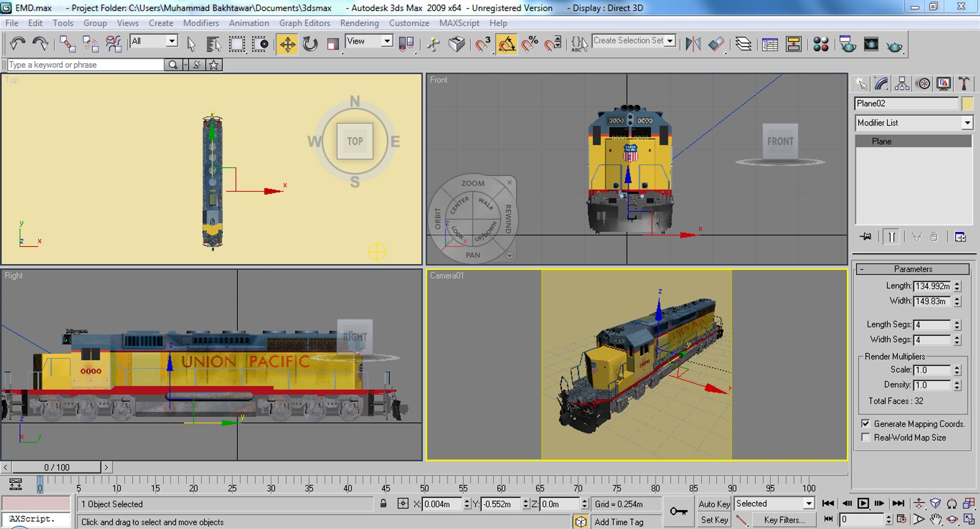Activate Select and Move tool
This screenshot has width=980, height=529.
[x=287, y=44]
